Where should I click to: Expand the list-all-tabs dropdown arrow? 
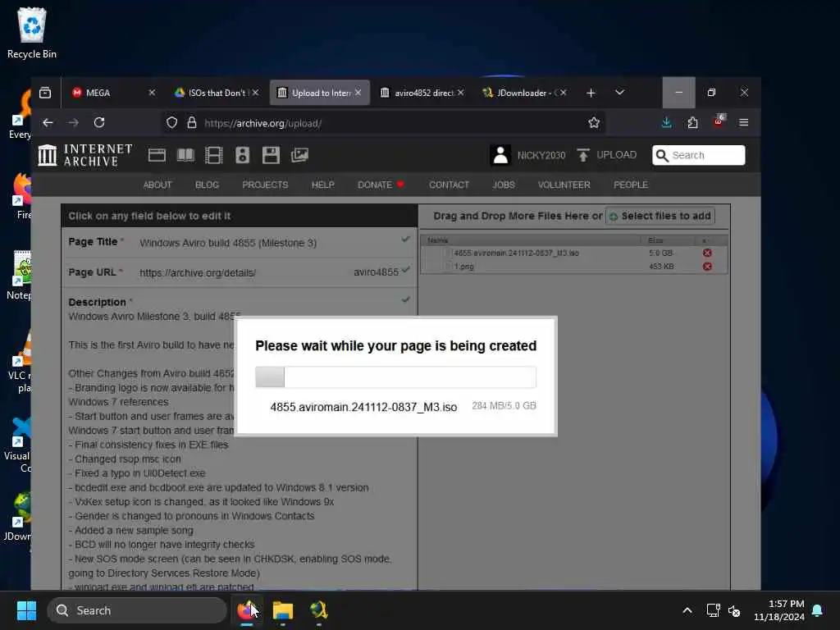coord(620,93)
